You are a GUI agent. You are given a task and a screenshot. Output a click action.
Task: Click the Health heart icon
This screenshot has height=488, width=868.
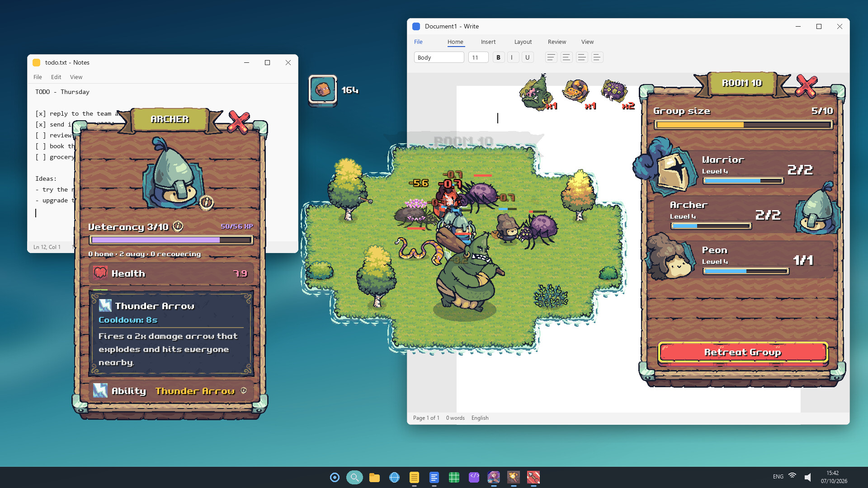tap(100, 273)
